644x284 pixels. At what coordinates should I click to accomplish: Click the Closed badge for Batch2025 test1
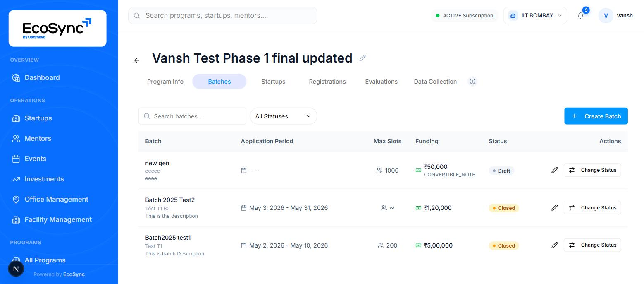point(503,246)
